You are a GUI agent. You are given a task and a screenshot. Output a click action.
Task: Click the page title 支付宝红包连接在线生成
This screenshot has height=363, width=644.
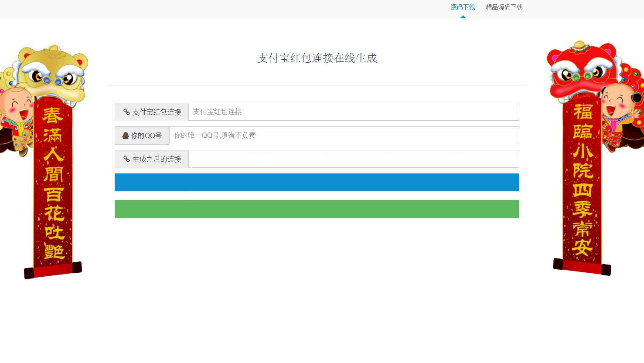(x=317, y=58)
